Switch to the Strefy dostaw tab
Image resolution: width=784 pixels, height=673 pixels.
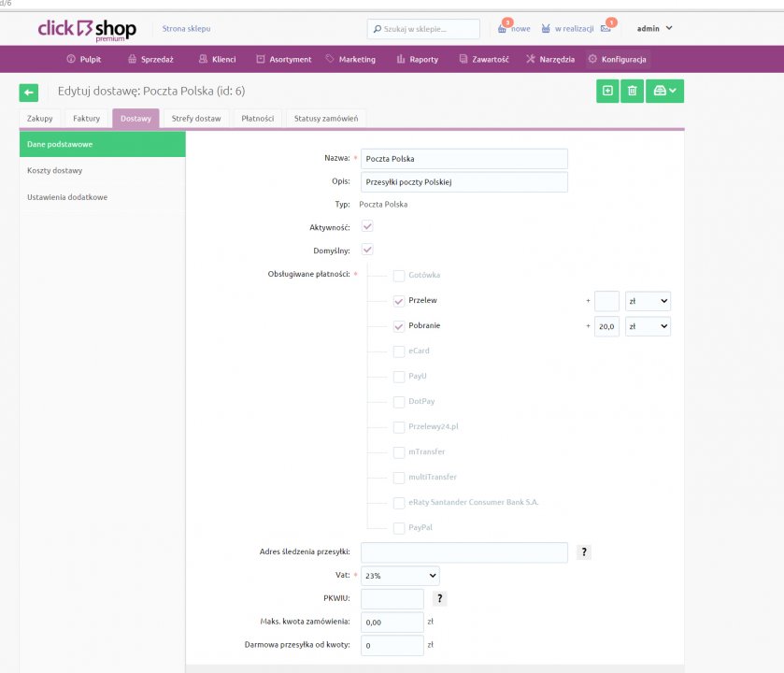[196, 119]
